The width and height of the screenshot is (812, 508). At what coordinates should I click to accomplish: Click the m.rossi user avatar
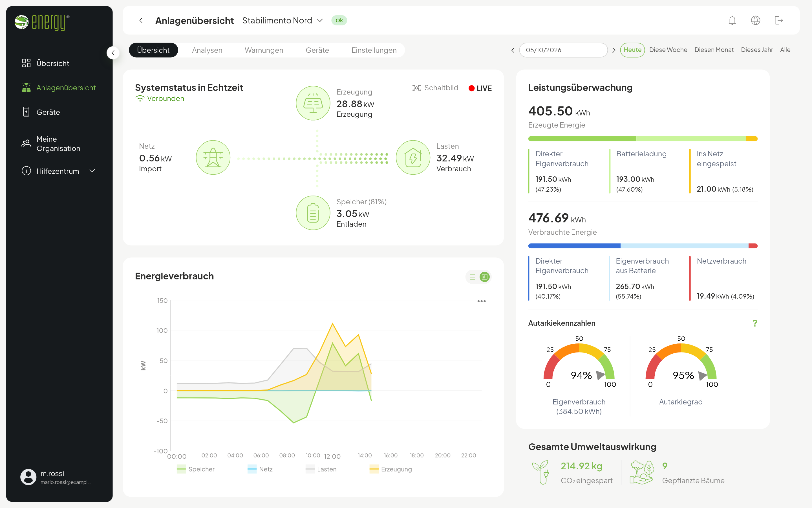(x=28, y=477)
